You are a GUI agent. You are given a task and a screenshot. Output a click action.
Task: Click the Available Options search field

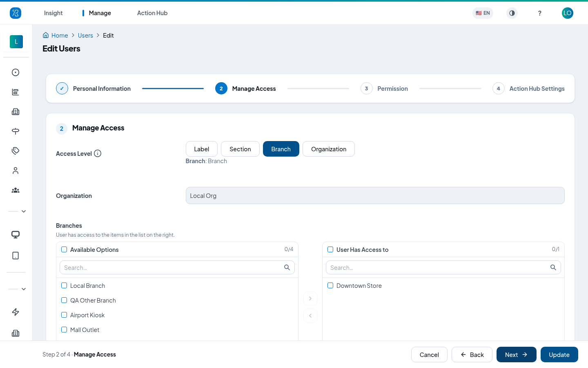[x=177, y=267]
